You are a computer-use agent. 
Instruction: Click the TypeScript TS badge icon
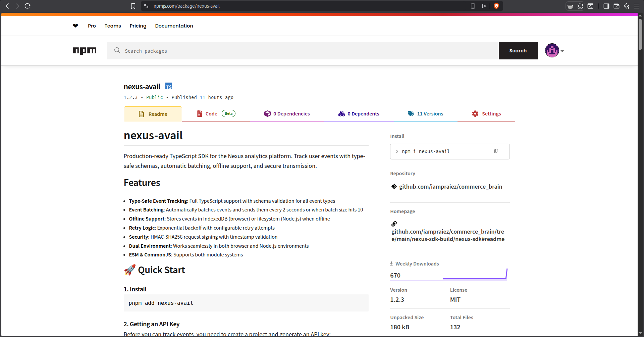coord(169,86)
